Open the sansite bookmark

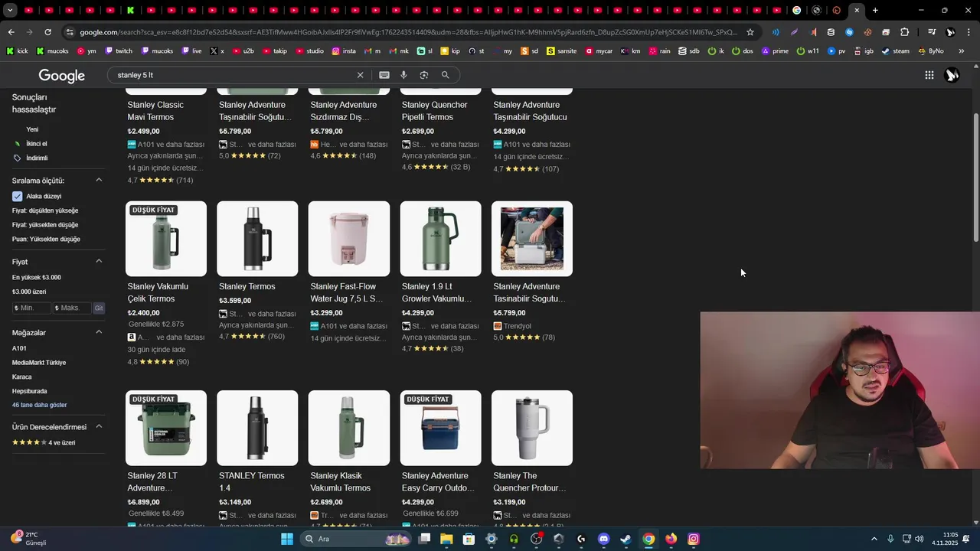pos(562,51)
